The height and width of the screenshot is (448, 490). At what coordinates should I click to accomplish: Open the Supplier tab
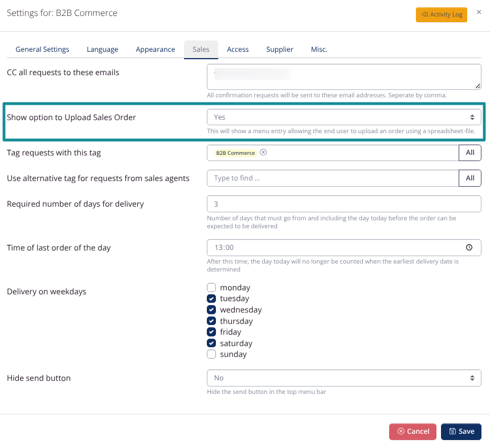click(x=280, y=50)
